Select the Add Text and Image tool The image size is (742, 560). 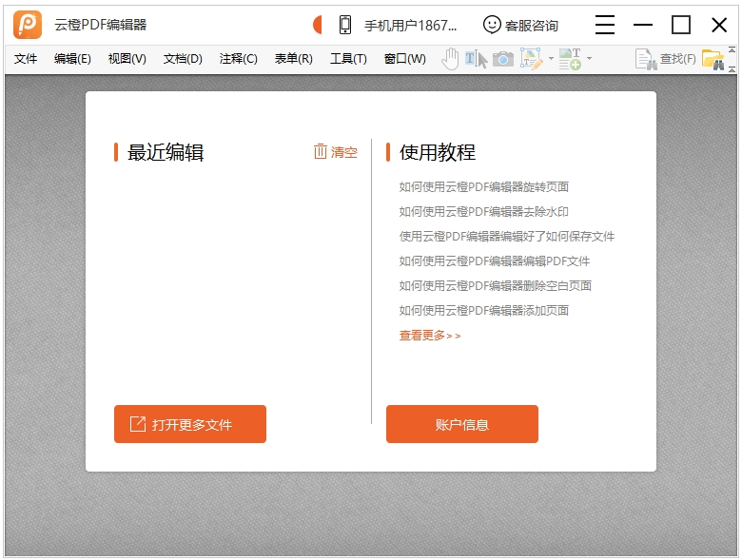(570, 59)
